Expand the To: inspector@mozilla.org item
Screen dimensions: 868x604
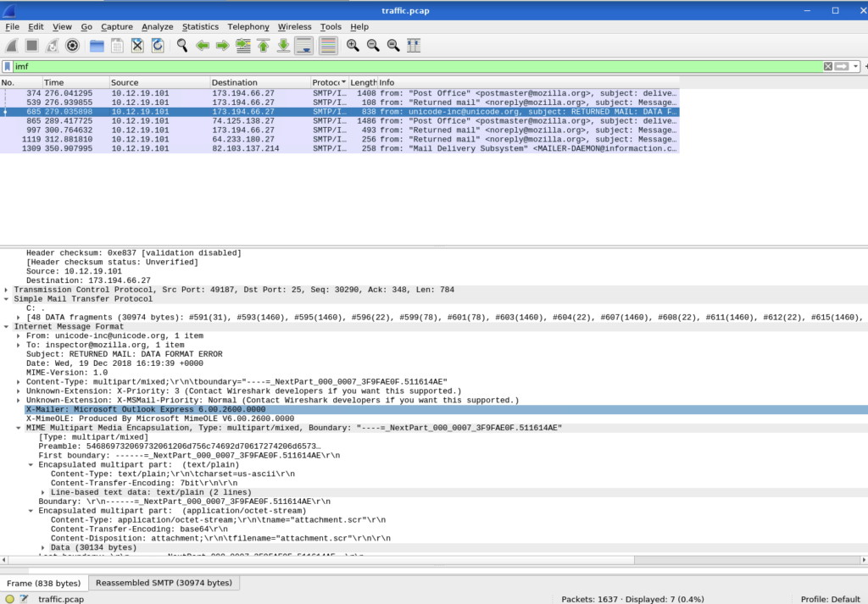point(19,345)
